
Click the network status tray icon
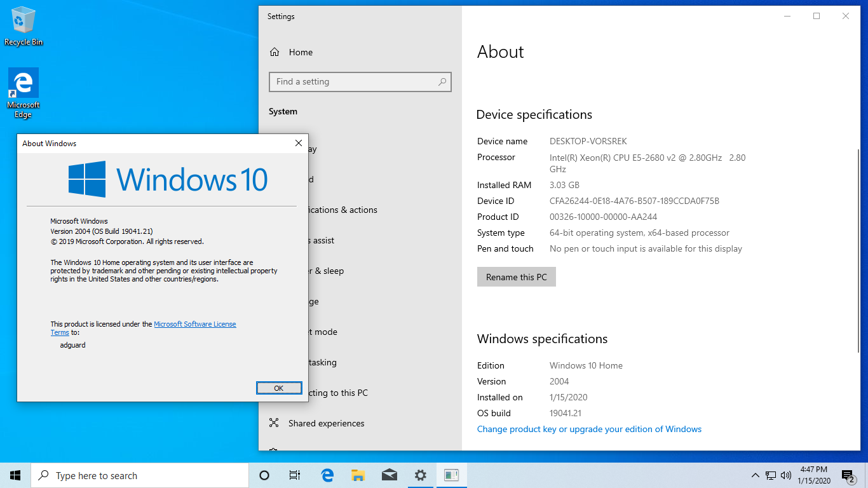[771, 475]
